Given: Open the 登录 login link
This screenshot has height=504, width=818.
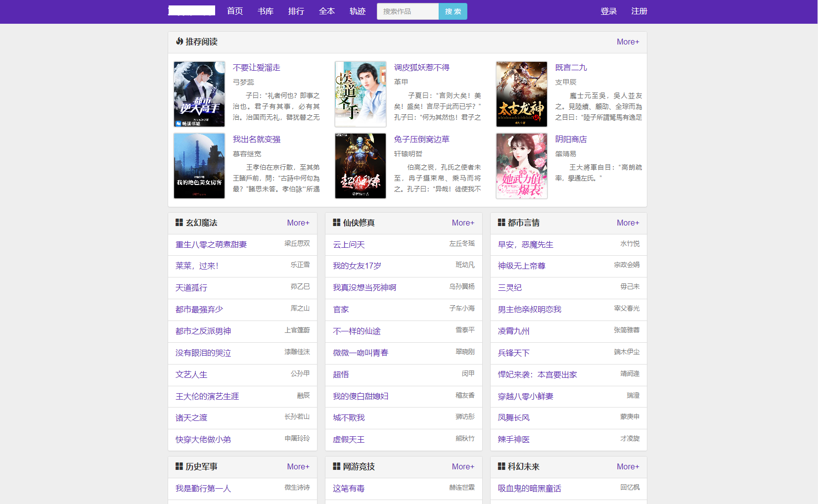Looking at the screenshot, I should coord(608,11).
